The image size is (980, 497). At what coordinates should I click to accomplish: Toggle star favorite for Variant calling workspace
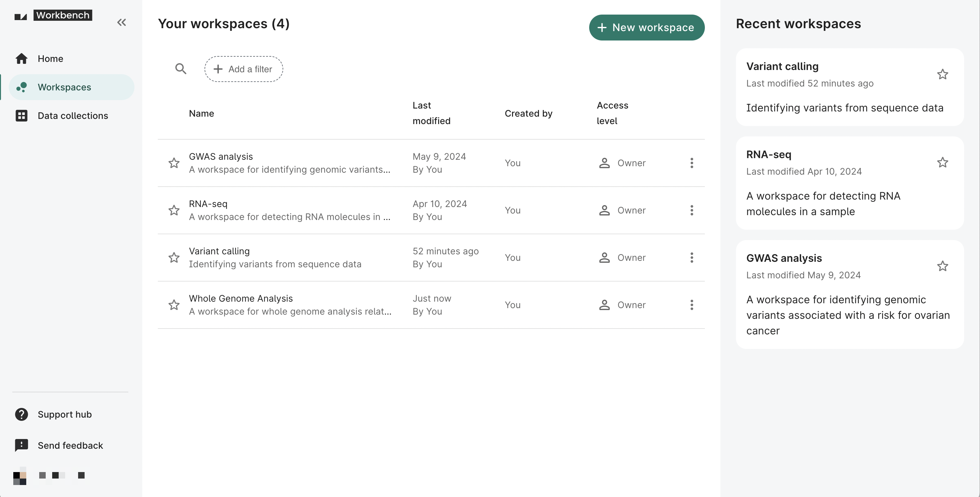point(174,257)
